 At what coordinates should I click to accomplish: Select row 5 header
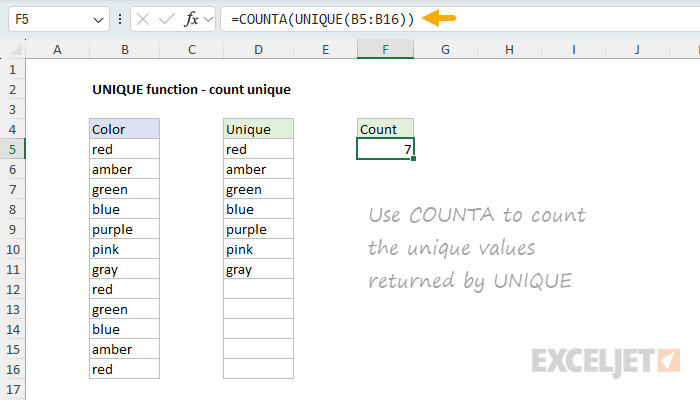(12, 149)
